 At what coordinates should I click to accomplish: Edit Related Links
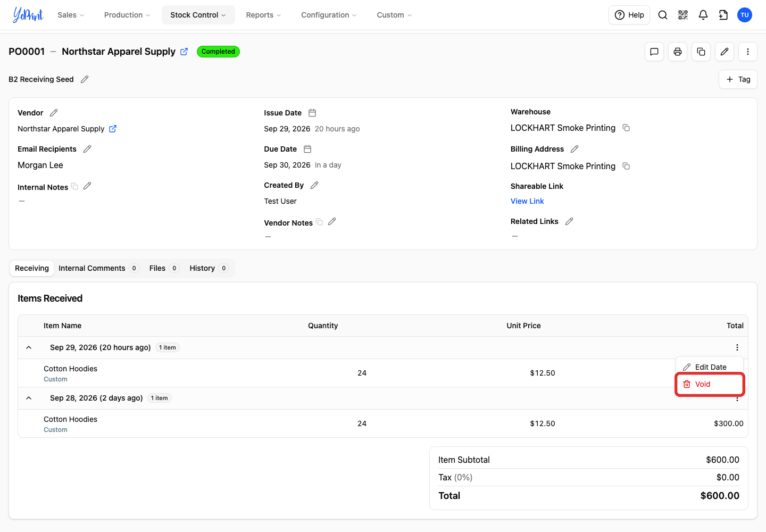[x=569, y=221]
